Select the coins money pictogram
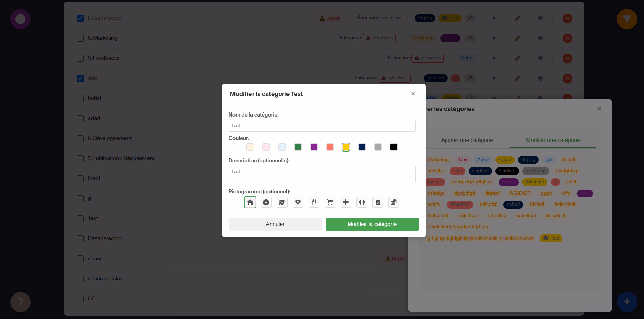The image size is (644, 319). click(x=394, y=202)
